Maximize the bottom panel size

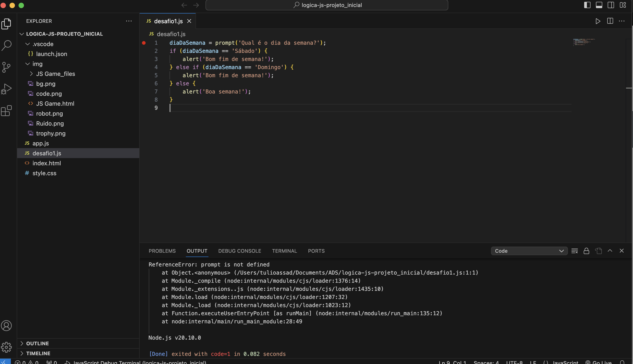point(610,250)
